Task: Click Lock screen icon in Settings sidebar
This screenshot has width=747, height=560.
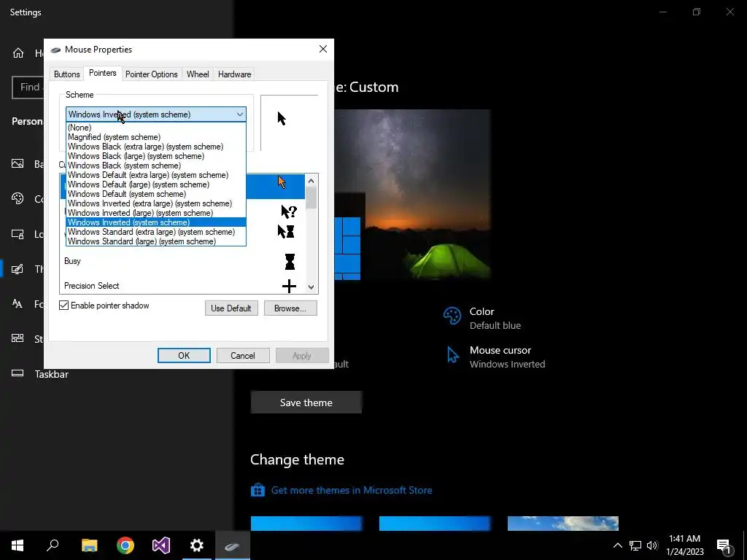Action: 18,234
